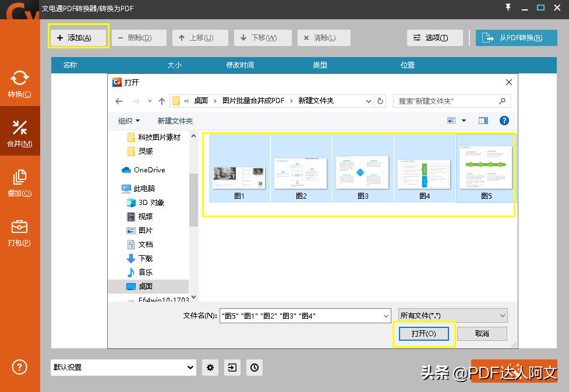The image size is (569, 392).
Task: Open 音乐 in navigation tree
Action: click(140, 272)
